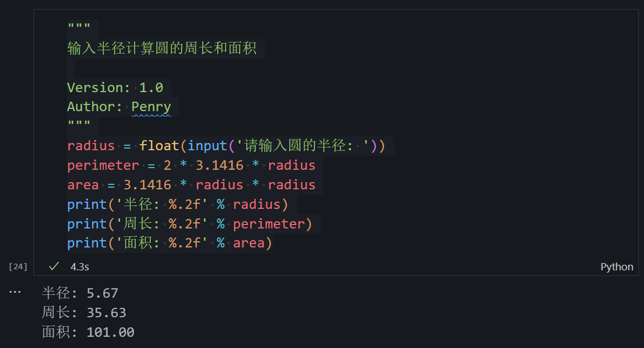The height and width of the screenshot is (348, 644).
Task: Click the perimeter variable being assigned
Action: pyautogui.click(x=103, y=165)
